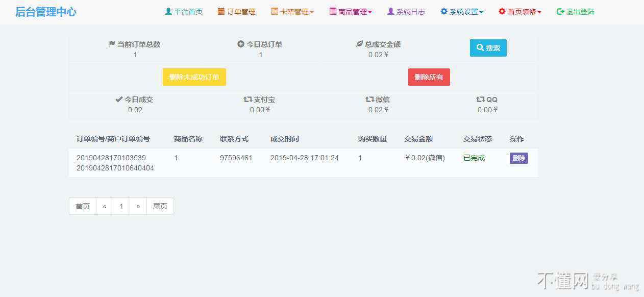Expand the 卡密管理 dropdown caret

tap(312, 12)
